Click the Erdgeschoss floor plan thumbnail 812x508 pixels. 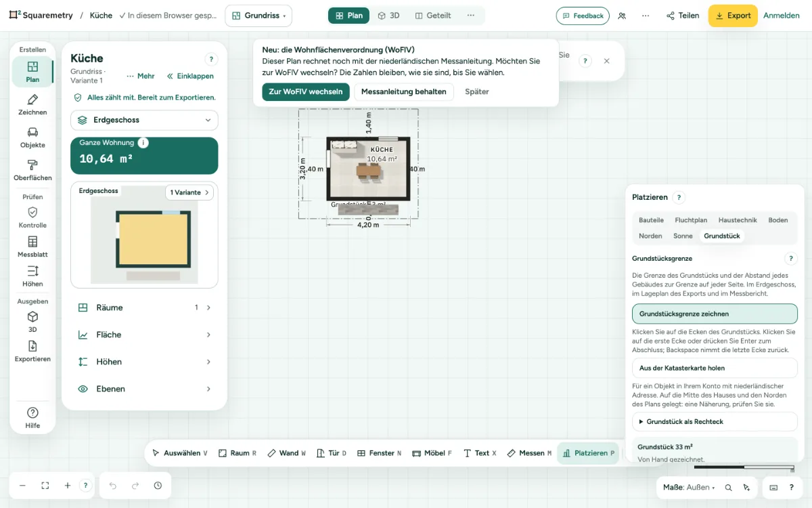[x=144, y=235]
